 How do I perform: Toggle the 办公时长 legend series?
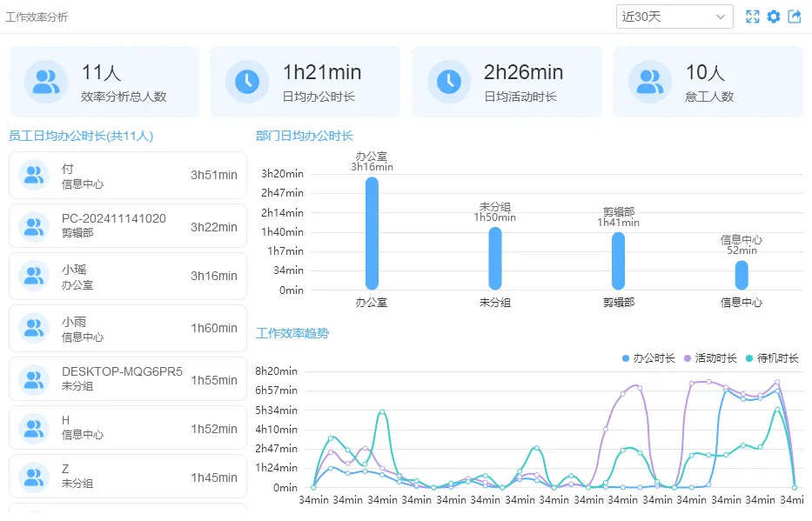(x=648, y=358)
